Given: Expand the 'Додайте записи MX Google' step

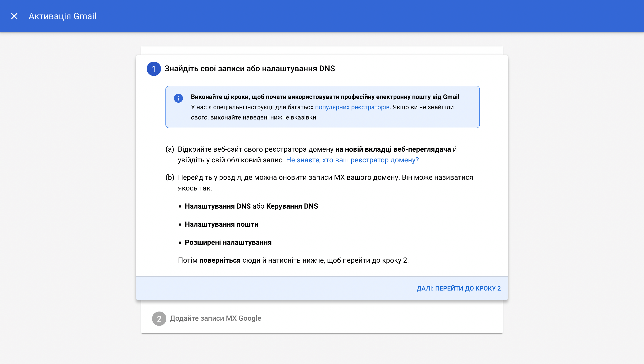Looking at the screenshot, I should (x=215, y=318).
